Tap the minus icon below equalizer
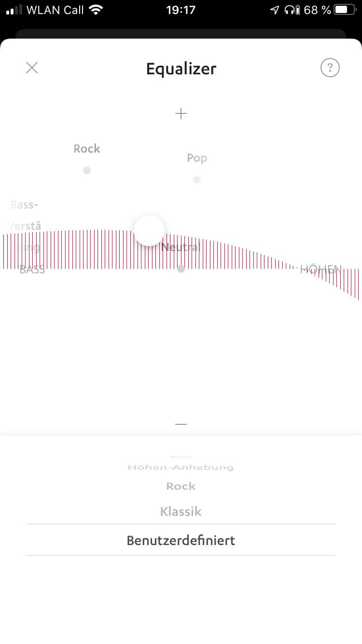 pos(181,424)
